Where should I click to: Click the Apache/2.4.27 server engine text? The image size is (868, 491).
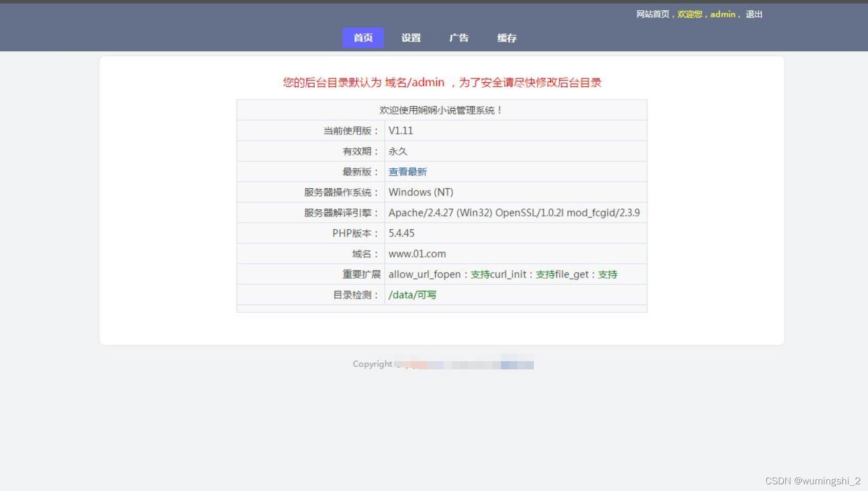click(x=514, y=213)
